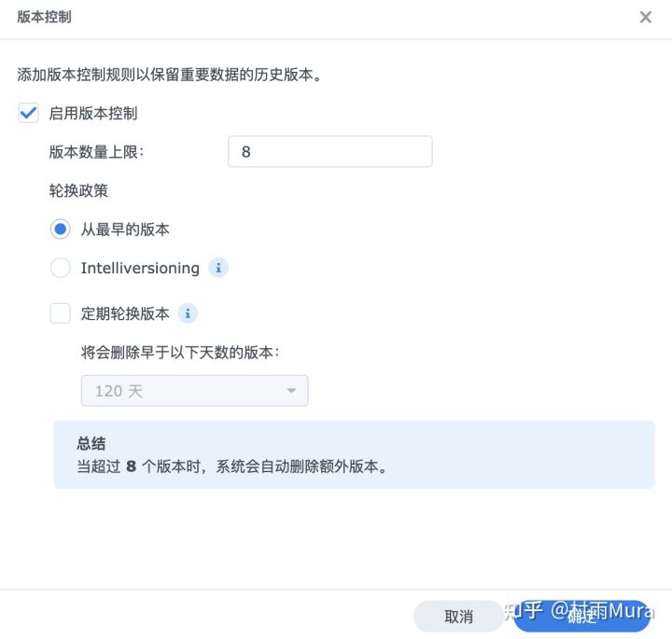Click the 版本控制 dialog title

45,17
